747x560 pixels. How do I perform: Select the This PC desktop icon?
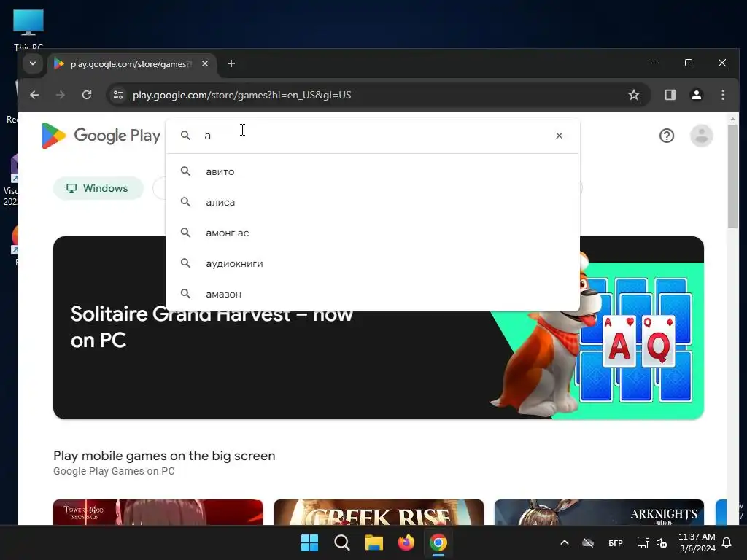(28, 28)
